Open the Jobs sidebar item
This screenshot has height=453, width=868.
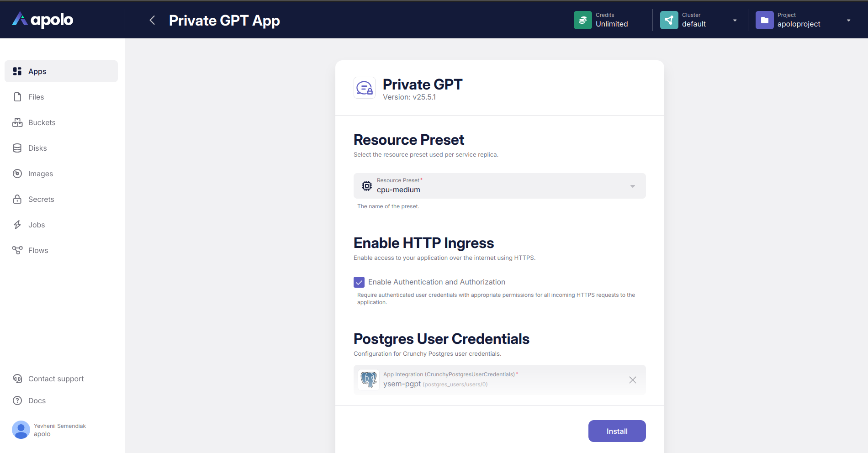[37, 225]
